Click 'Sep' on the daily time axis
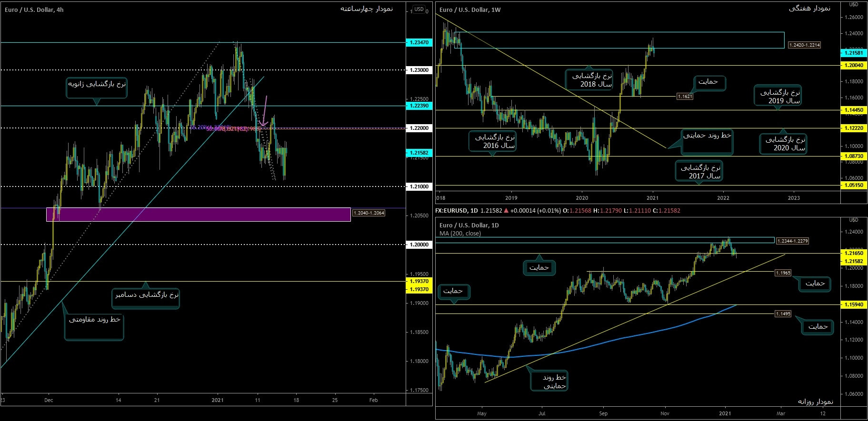 point(603,413)
